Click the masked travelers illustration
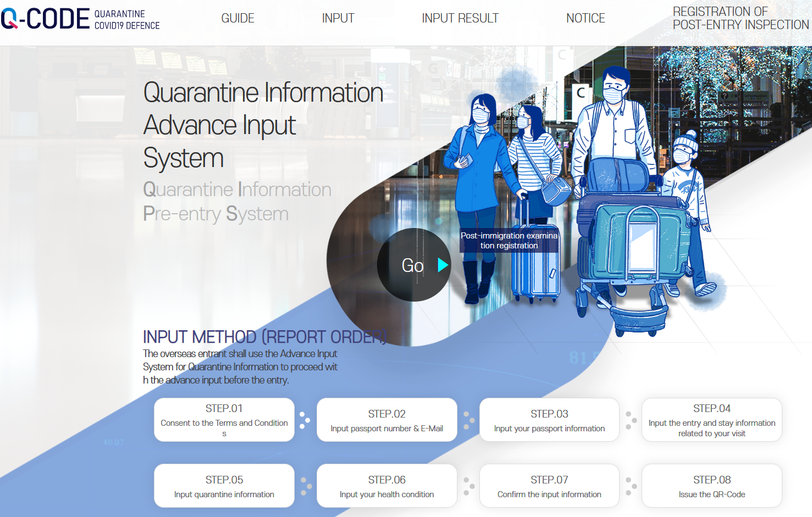This screenshot has height=517, width=812. 605,181
